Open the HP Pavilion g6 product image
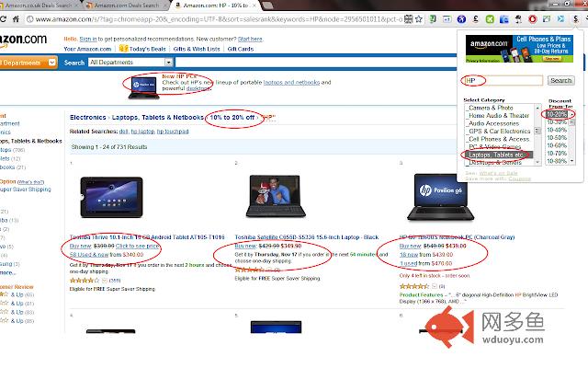 tap(441, 197)
